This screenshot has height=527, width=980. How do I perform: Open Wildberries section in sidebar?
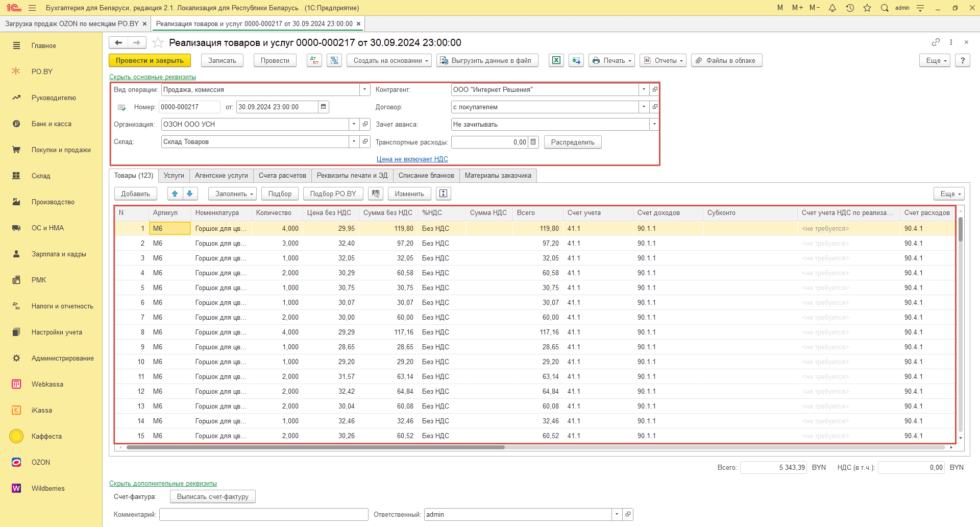(x=51, y=488)
